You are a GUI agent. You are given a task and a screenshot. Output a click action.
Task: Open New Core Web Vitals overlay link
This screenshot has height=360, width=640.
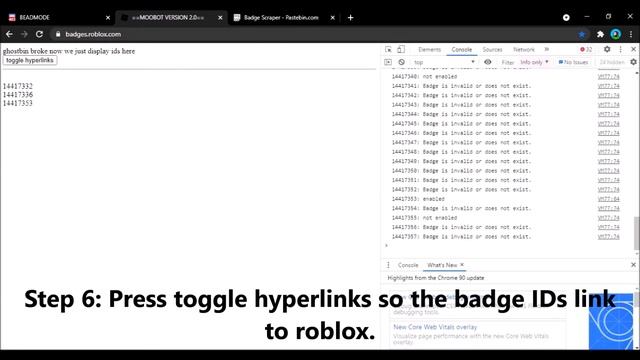tap(435, 327)
